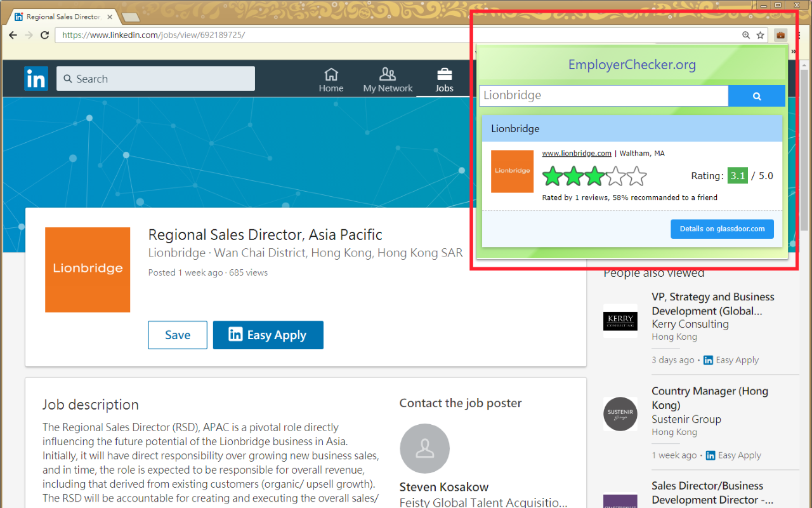
Task: Click the magnifier in the LinkedIn search bar
Action: (x=67, y=78)
